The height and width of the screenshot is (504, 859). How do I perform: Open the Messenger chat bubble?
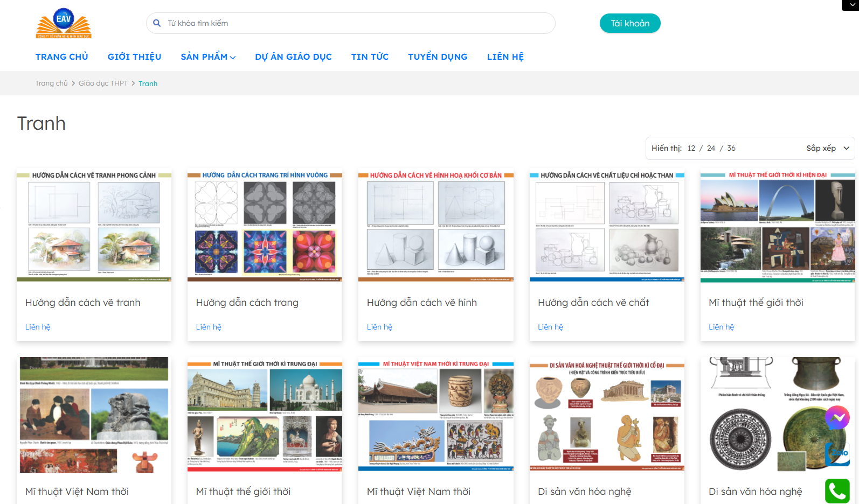(837, 418)
